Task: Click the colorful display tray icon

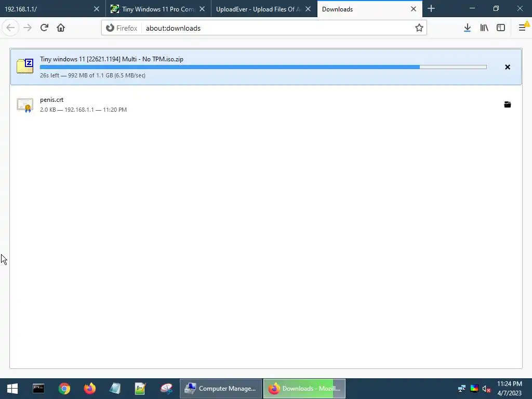Action: tap(474, 389)
